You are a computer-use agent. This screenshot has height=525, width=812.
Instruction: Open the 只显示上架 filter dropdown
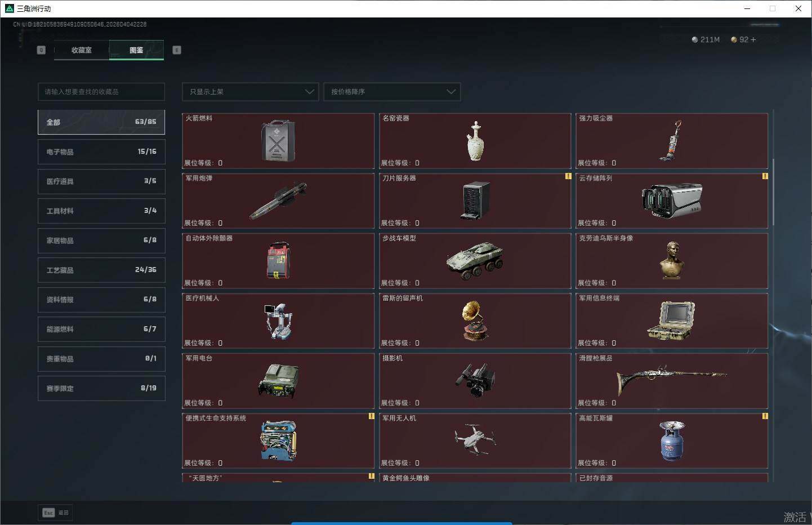[x=251, y=92]
